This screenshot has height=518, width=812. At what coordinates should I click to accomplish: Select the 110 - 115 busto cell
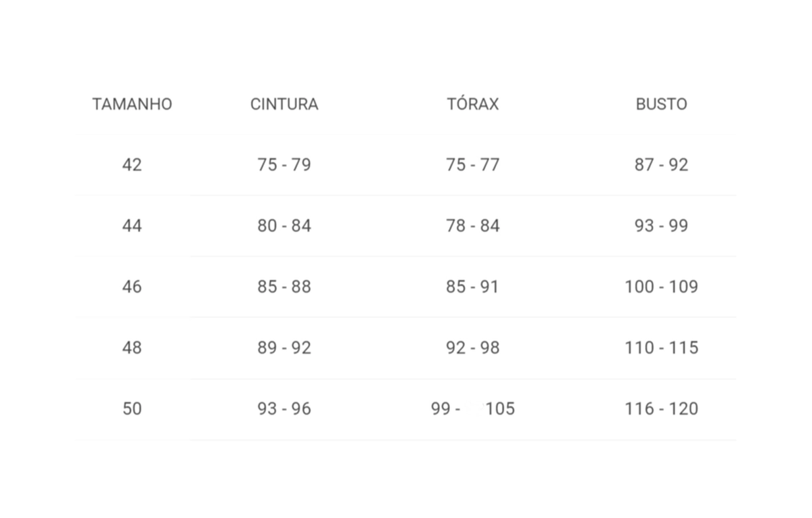click(x=661, y=348)
